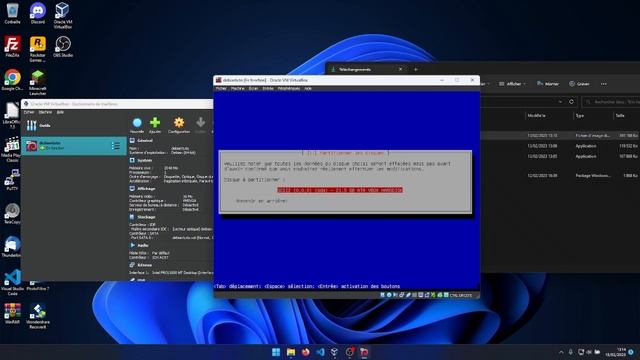Click the Outils tools entry
The image size is (640, 360).
point(73,125)
